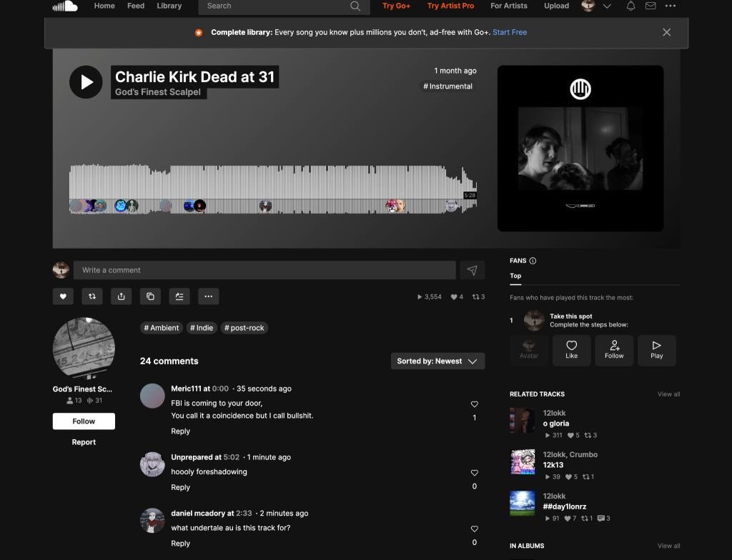Open the share icon below comment box
This screenshot has height=560, width=732.
tap(122, 296)
